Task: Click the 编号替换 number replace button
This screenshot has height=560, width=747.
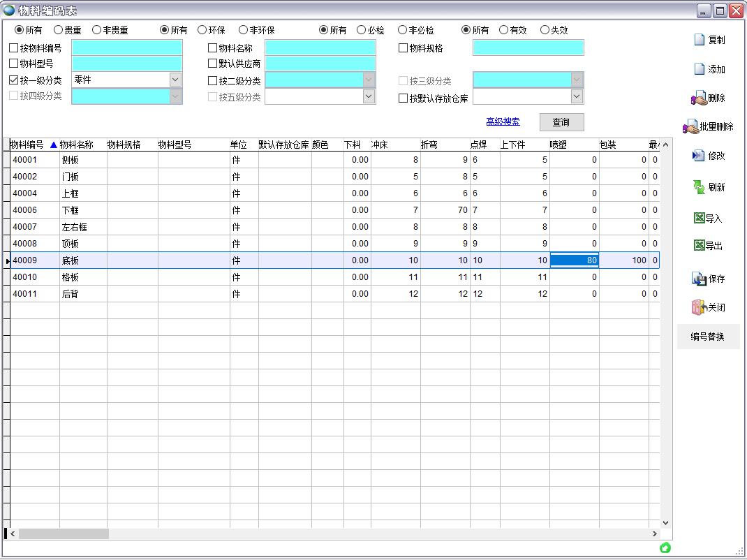Action: pyautogui.click(x=707, y=337)
